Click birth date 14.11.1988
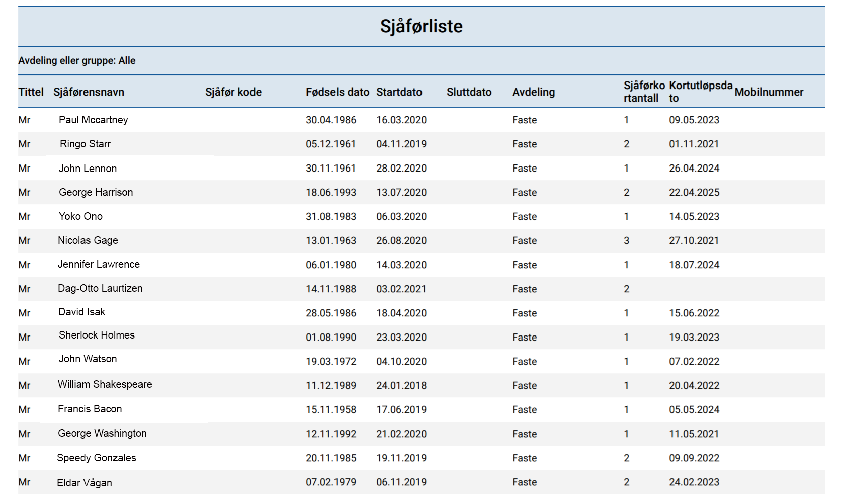Image resolution: width=841 pixels, height=504 pixels. [331, 289]
